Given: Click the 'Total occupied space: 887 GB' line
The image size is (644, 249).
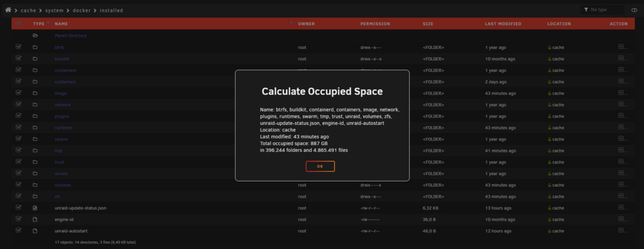Looking at the screenshot, I should click(x=294, y=143).
